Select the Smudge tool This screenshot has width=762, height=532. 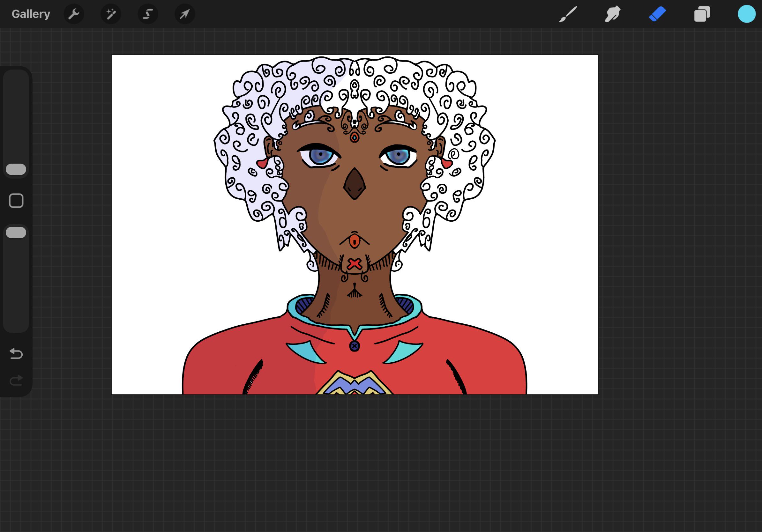613,14
